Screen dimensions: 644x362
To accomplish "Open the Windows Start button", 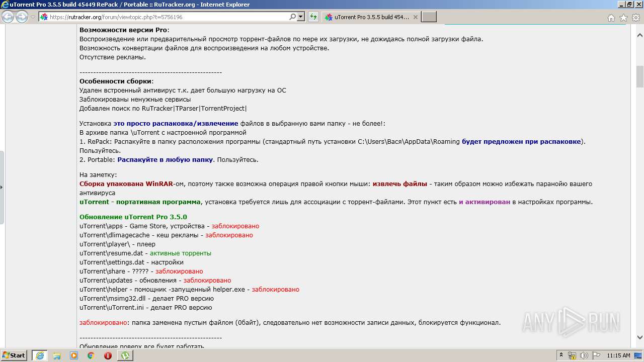I will click(x=14, y=355).
